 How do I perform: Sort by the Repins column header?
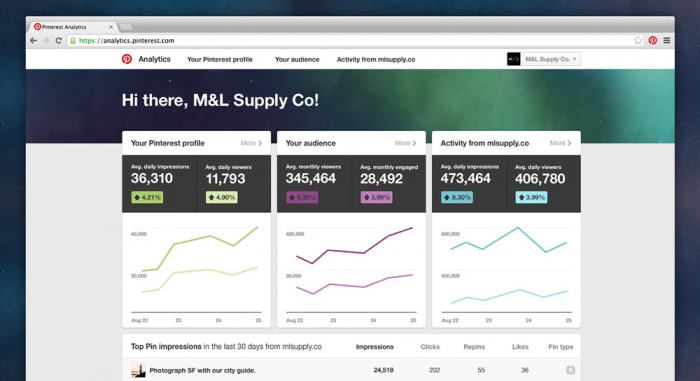(x=474, y=347)
